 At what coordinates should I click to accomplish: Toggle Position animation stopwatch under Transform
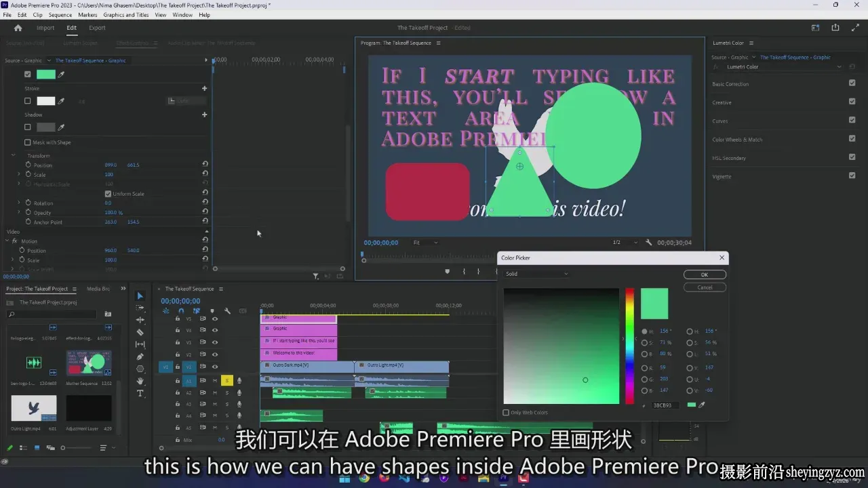click(x=28, y=165)
